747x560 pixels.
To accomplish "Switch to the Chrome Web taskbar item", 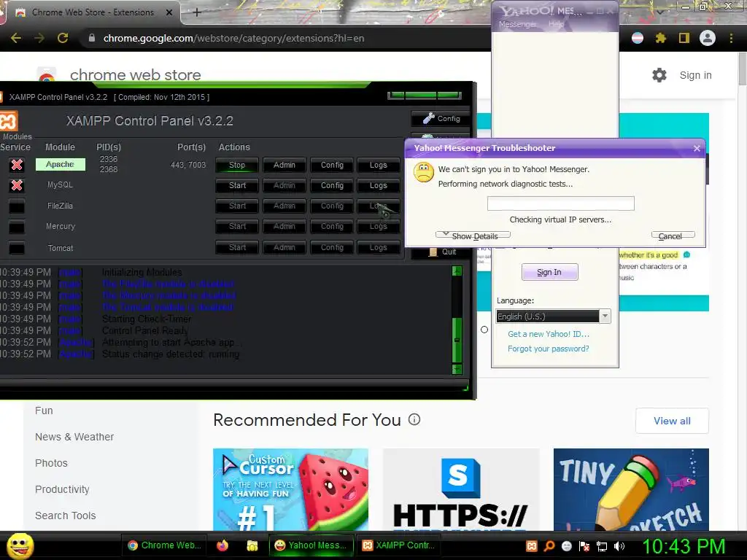I will 165,545.
